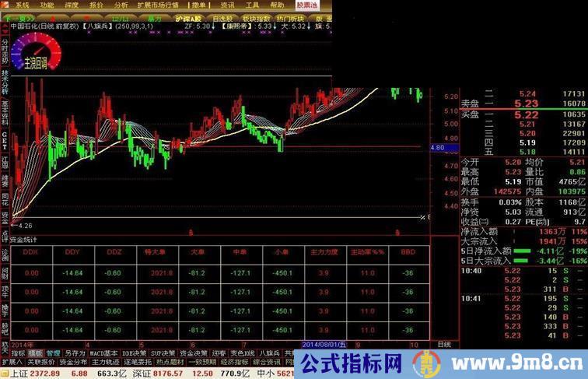588x379 pixels.
Task: Switch to the 自选股 tab
Action: click(x=221, y=18)
